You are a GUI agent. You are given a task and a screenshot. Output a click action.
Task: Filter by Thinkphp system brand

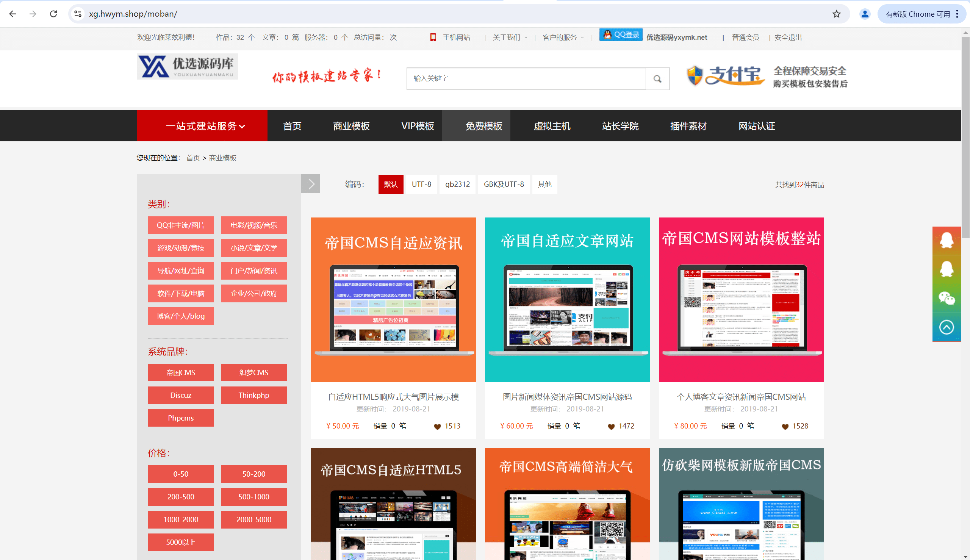253,395
